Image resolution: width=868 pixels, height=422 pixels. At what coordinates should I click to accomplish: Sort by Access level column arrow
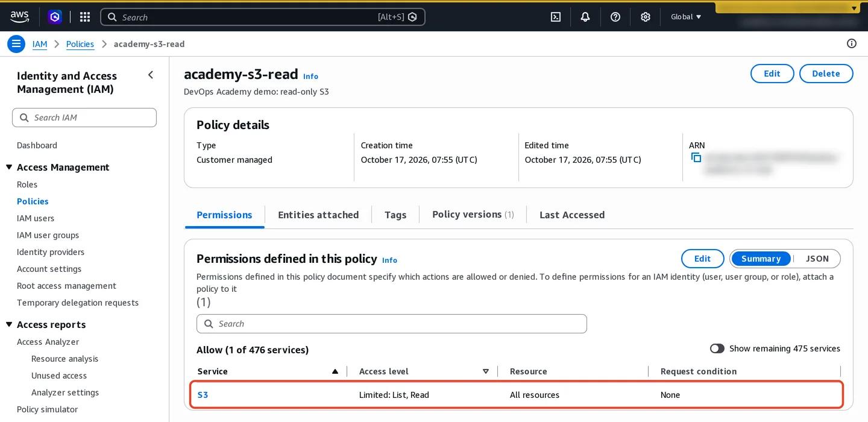[x=486, y=371]
